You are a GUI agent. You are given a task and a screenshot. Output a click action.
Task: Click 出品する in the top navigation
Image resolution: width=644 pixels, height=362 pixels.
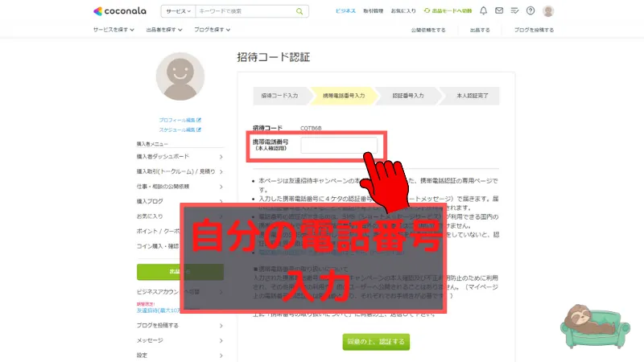coord(480,30)
